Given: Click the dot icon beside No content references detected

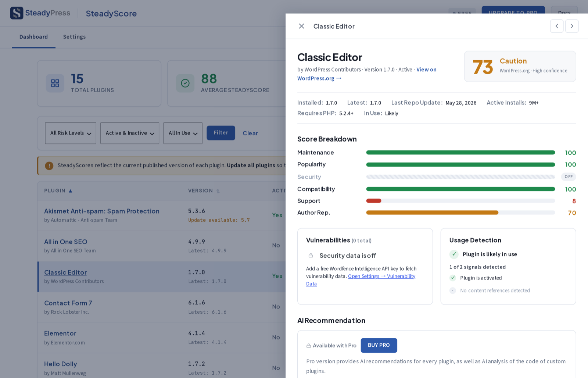Looking at the screenshot, I should (x=453, y=290).
